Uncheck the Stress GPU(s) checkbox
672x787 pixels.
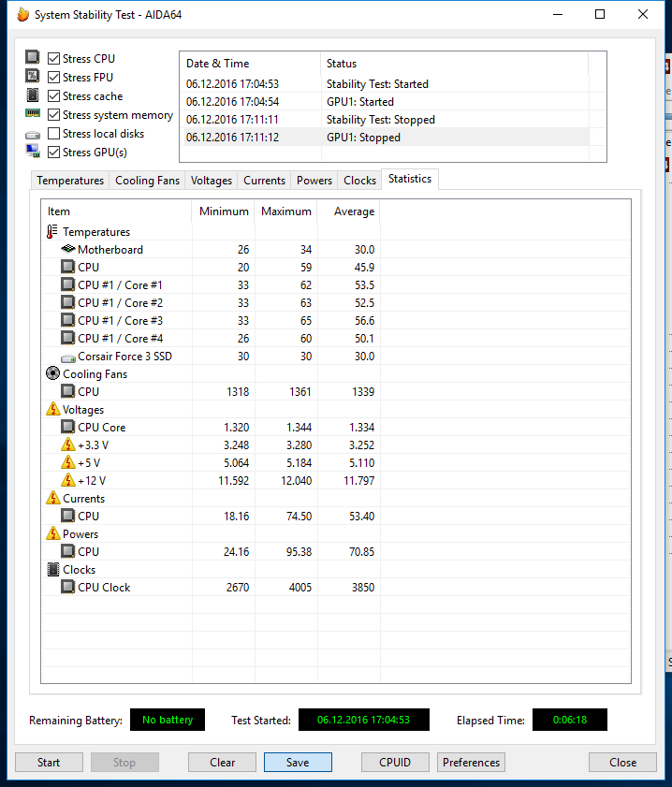coord(53,153)
